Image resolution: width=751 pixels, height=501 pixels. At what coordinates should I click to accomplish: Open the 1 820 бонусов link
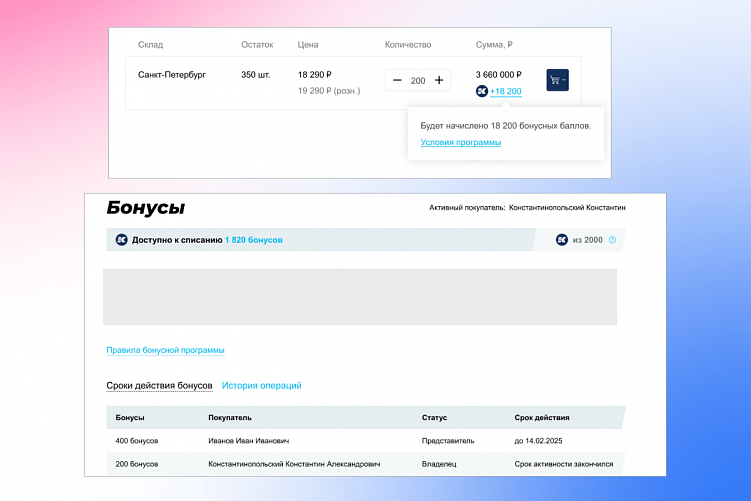253,240
